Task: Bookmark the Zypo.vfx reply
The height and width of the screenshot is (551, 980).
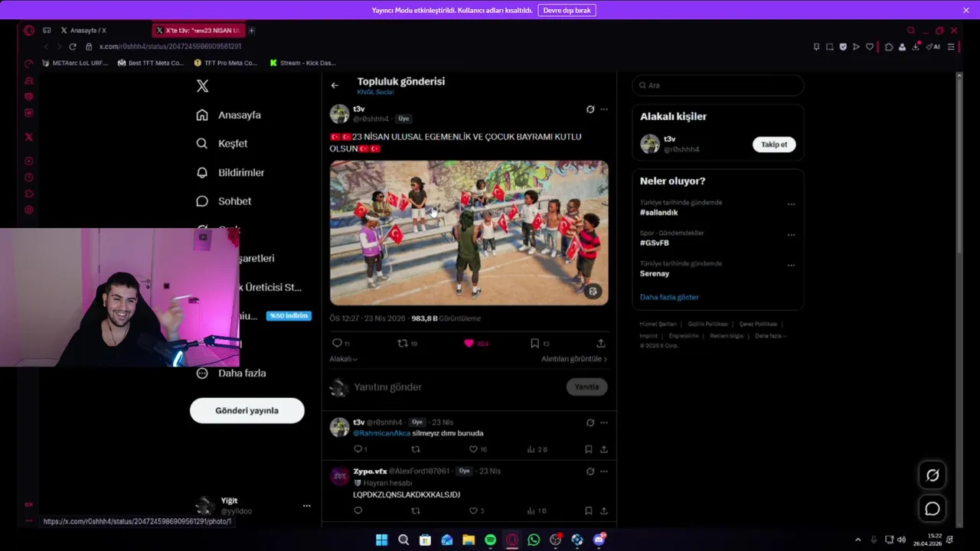Action: point(588,510)
